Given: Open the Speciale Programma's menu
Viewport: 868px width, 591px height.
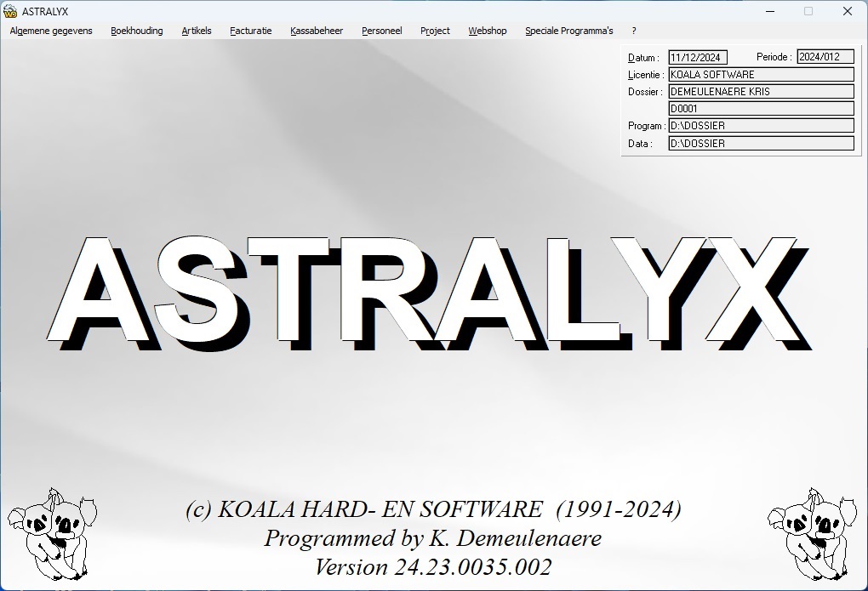Looking at the screenshot, I should [569, 31].
